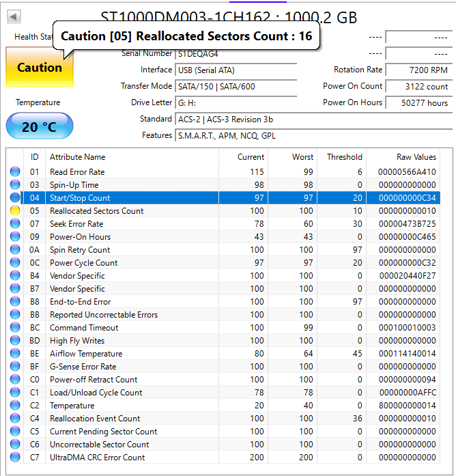Click the status orb for Spin-Up Time
The image size is (456, 476).
[x=15, y=184]
